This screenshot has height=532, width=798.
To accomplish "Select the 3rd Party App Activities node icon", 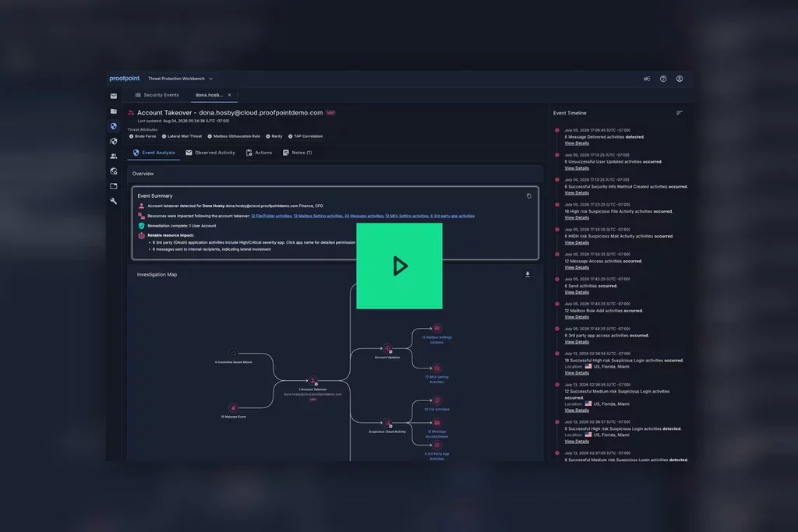I will tap(436, 445).
